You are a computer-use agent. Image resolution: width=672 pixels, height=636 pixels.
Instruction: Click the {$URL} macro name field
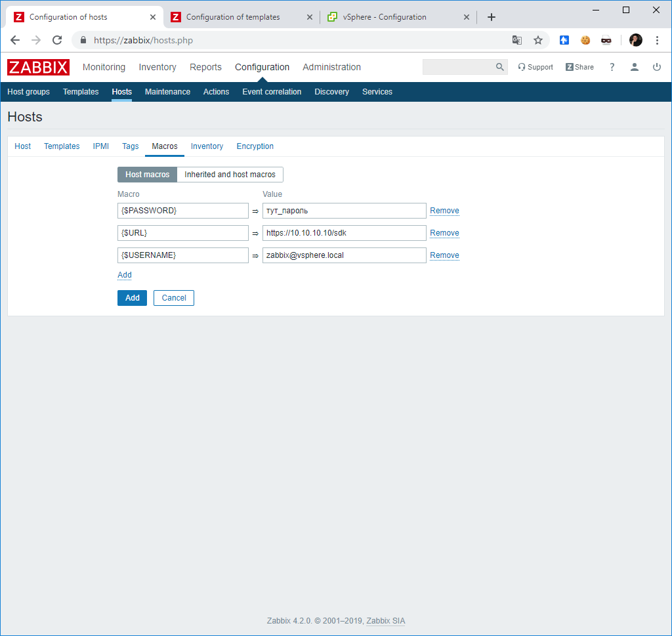[x=183, y=233]
